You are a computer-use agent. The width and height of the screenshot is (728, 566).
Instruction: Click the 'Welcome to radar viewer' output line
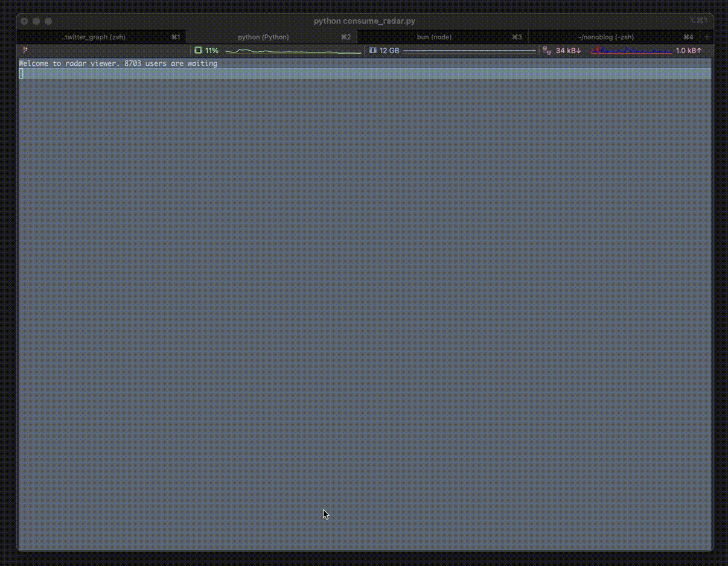118,63
